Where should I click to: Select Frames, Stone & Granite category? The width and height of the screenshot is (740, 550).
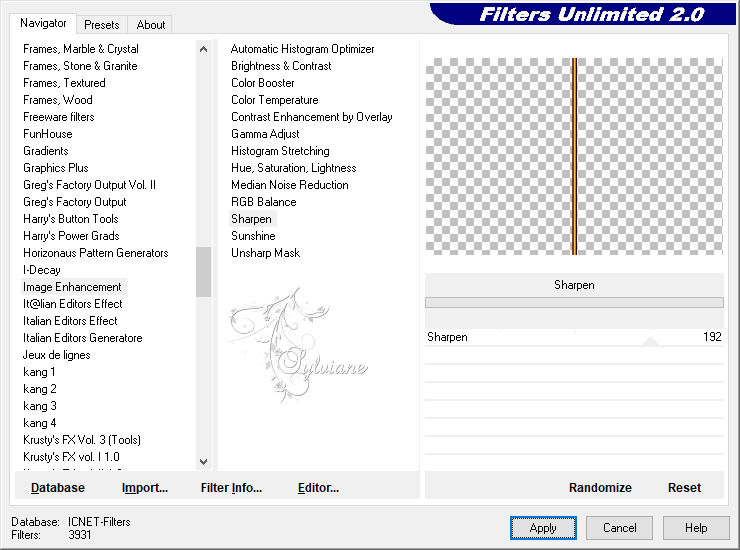click(x=80, y=66)
